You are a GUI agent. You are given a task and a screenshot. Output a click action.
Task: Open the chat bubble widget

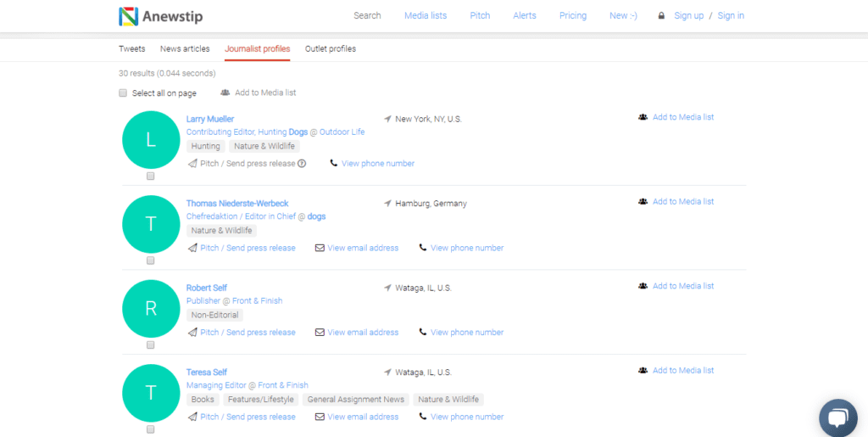click(838, 418)
